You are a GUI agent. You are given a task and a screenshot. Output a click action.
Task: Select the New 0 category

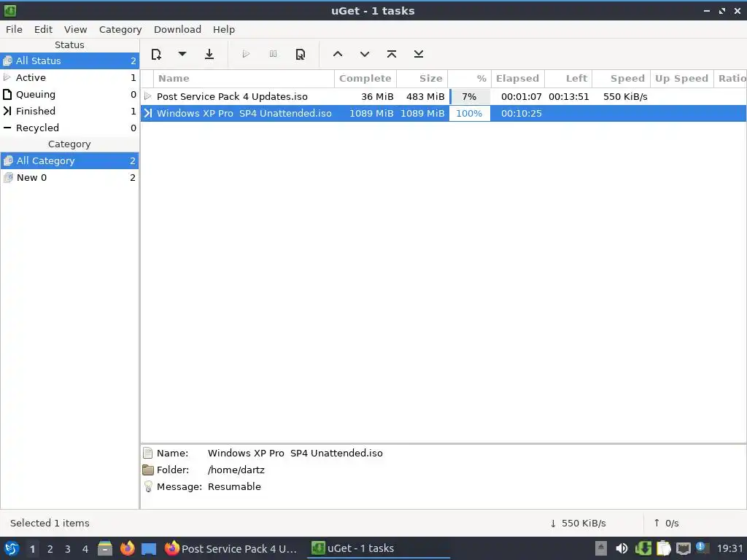tap(69, 178)
